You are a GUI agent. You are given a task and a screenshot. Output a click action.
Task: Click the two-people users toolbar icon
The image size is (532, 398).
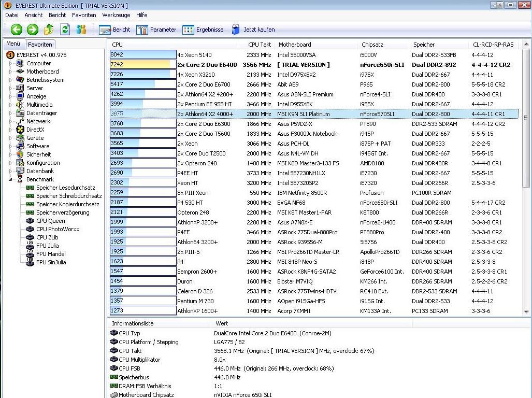click(x=81, y=30)
